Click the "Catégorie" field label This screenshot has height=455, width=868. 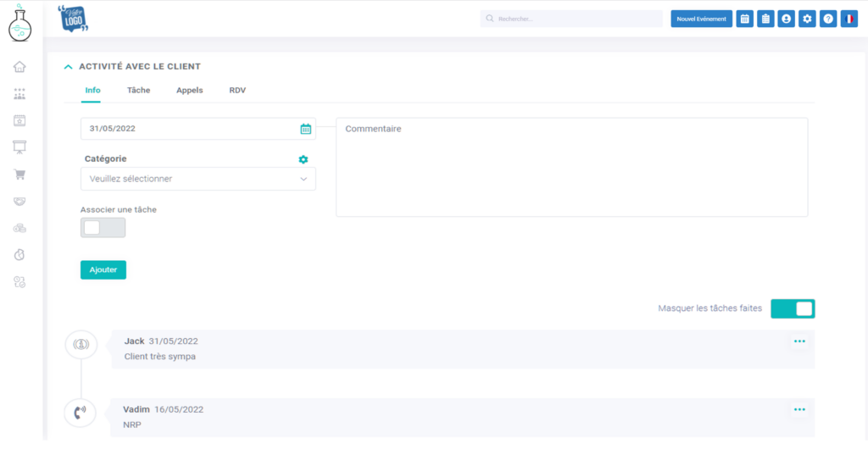click(106, 158)
